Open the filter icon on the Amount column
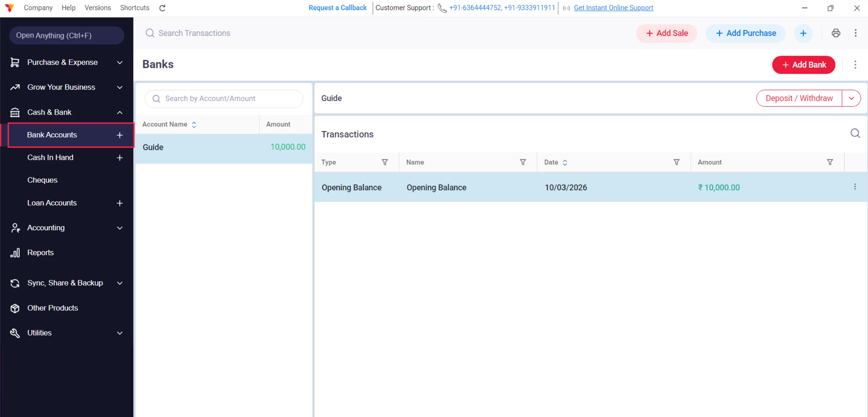This screenshot has width=868, height=417. 830,162
